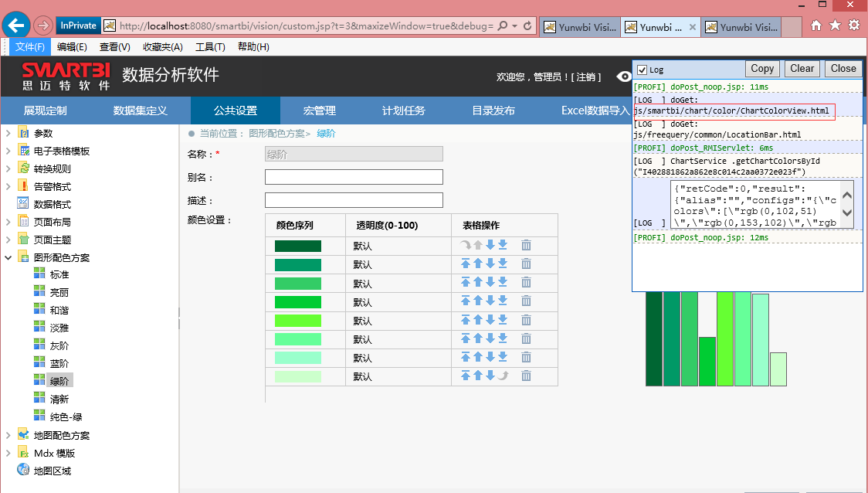Delete the fifth color row
Screen dimensions: 868x493
(x=526, y=320)
